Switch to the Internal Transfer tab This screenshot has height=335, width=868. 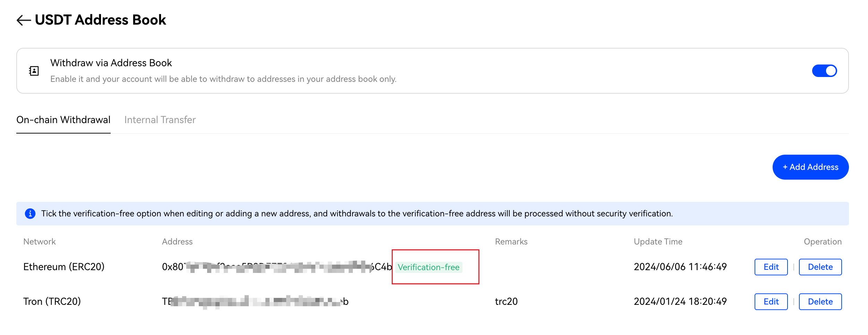160,120
